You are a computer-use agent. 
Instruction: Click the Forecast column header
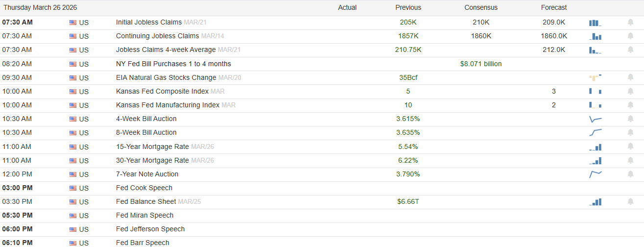[554, 7]
